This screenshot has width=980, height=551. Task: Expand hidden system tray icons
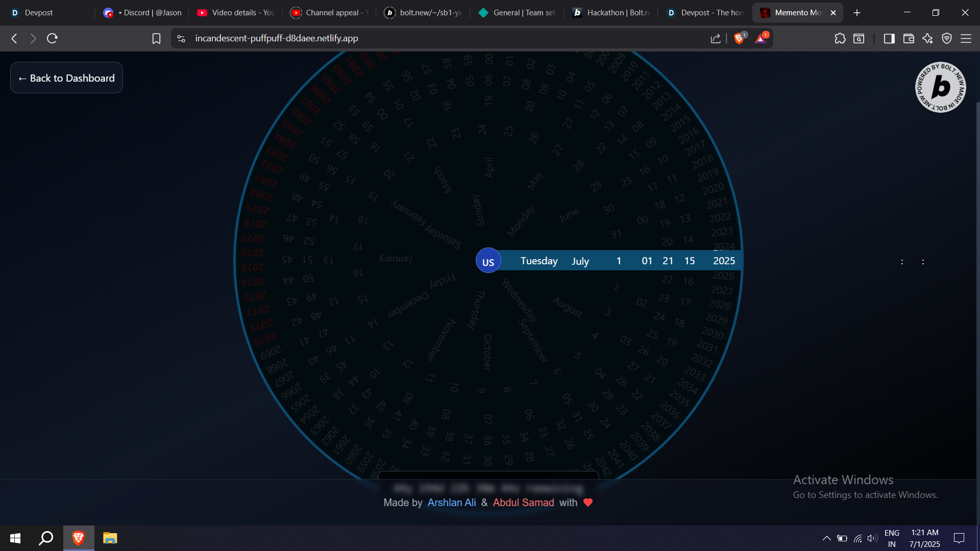(826, 538)
